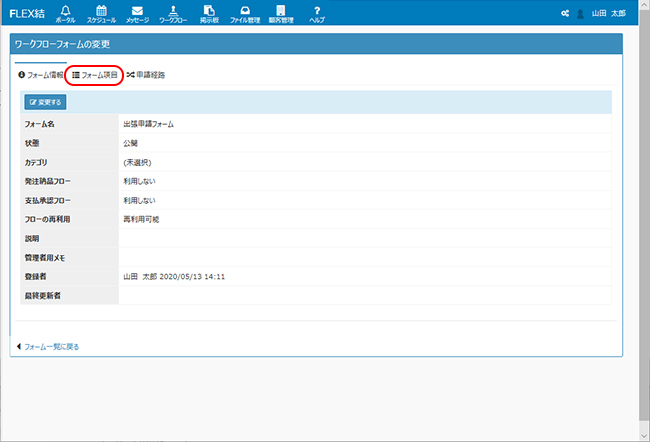Click the scrollbar down arrow

point(644,436)
